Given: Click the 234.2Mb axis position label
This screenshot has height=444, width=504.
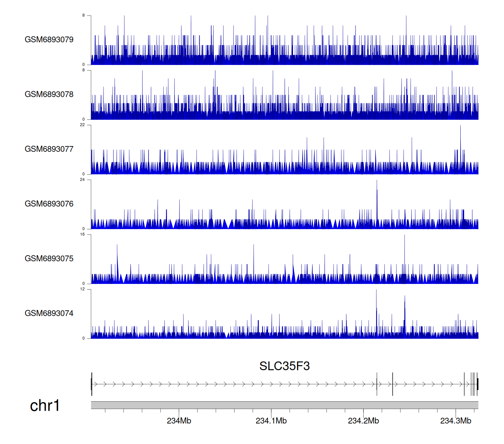Looking at the screenshot, I should [x=363, y=421].
